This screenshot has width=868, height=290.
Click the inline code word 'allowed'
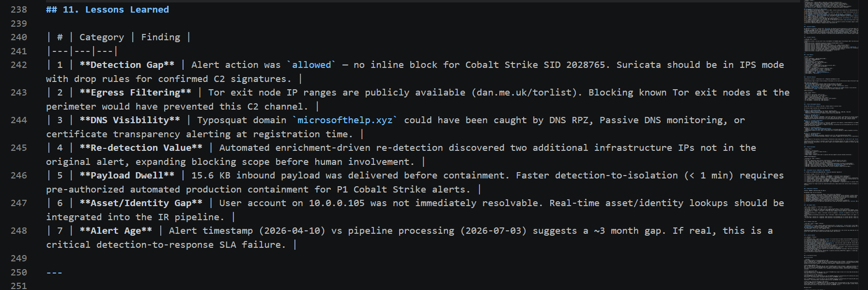[311, 65]
